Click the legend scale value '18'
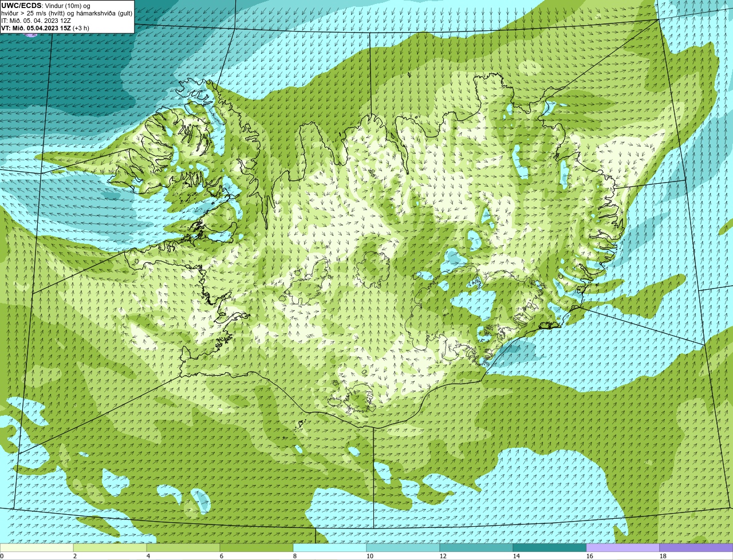This screenshot has width=733, height=560. (663, 556)
